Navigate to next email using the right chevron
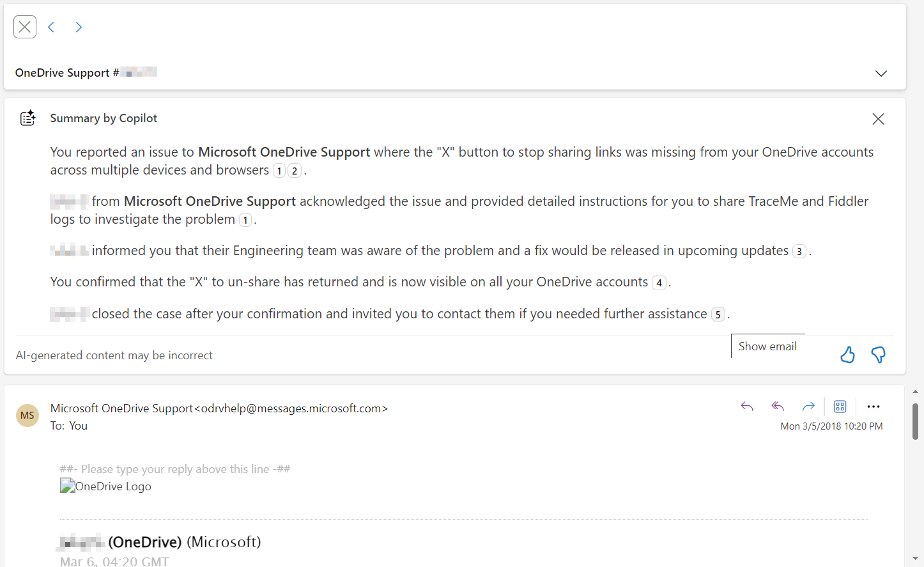The width and height of the screenshot is (924, 567). pyautogui.click(x=79, y=27)
